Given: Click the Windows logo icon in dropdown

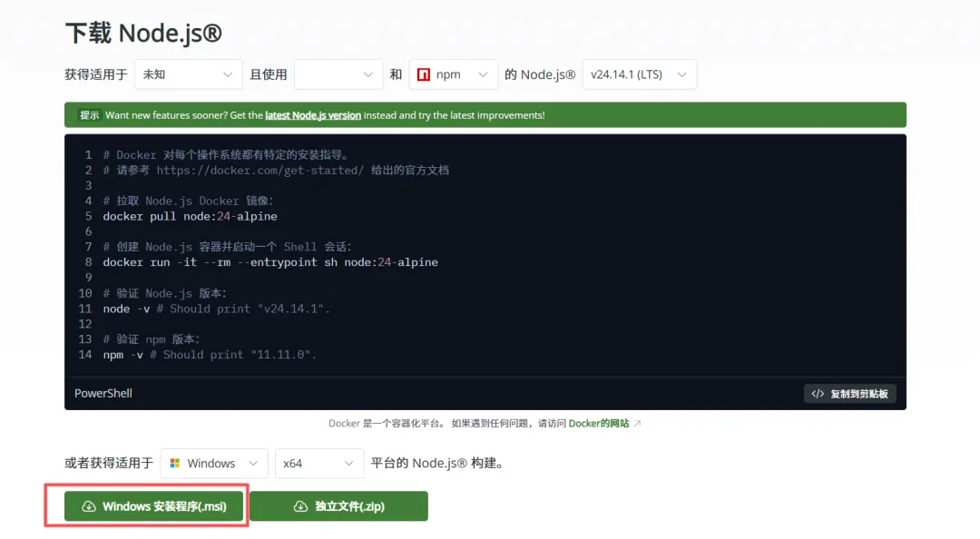Looking at the screenshot, I should (x=175, y=464).
